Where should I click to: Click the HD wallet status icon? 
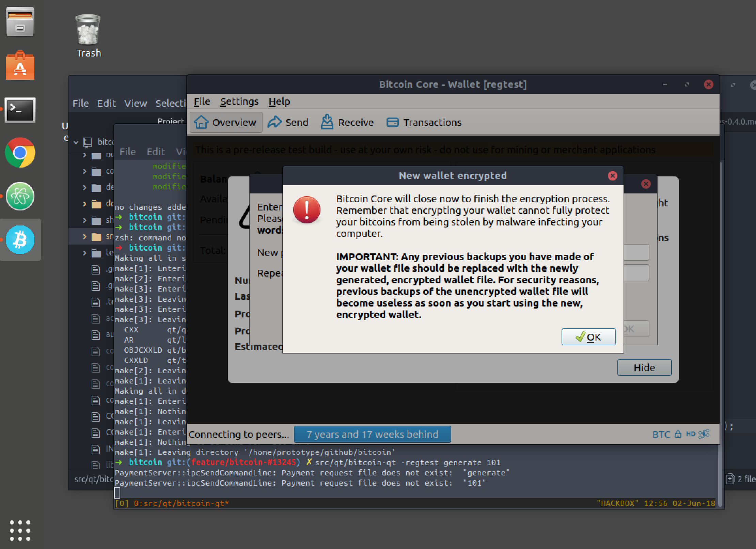click(691, 434)
